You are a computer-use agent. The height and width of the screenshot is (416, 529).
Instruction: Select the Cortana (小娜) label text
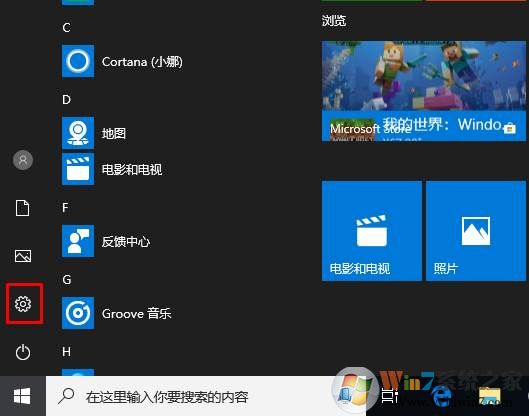pyautogui.click(x=142, y=62)
